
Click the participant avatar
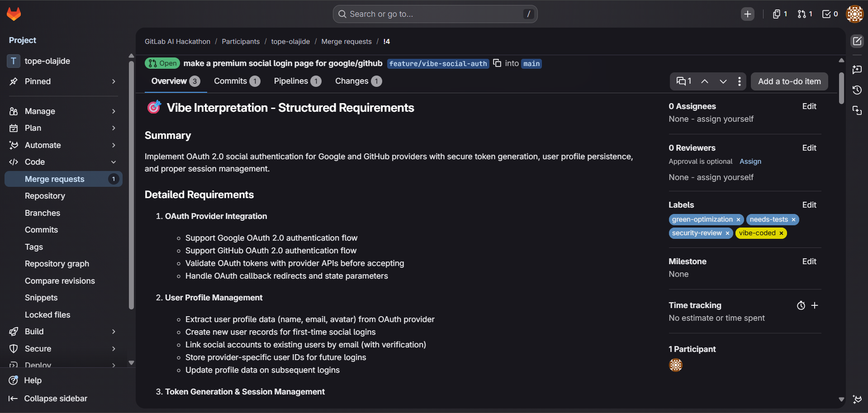coord(676,365)
